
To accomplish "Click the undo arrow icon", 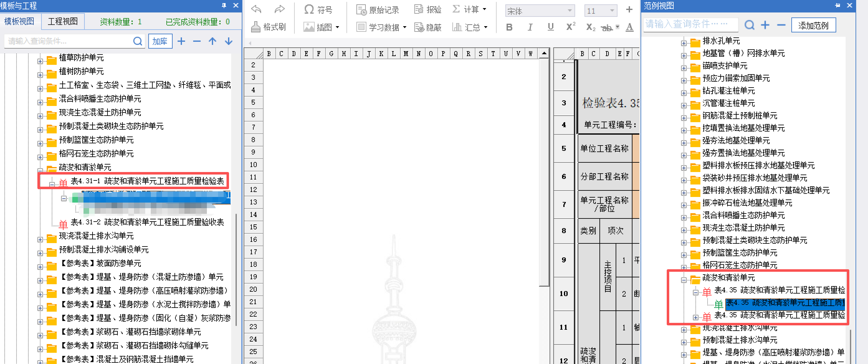I will 256,9.
